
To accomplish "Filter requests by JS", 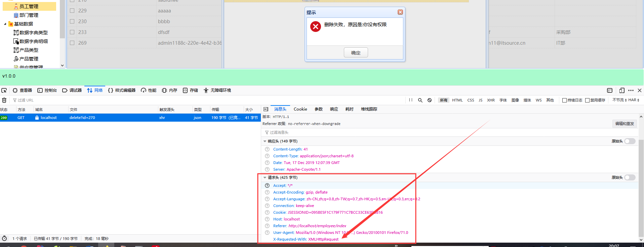I will [481, 100].
